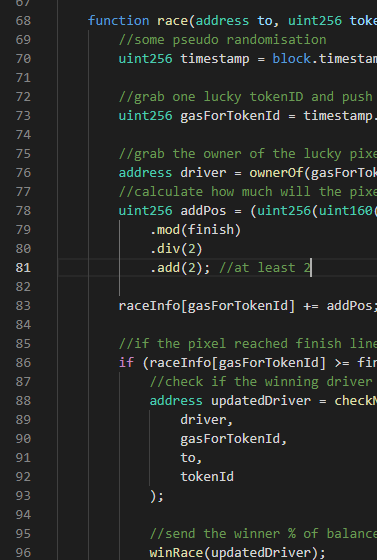
Task: Click the 'to,' argument on line 91
Action: pos(192,458)
